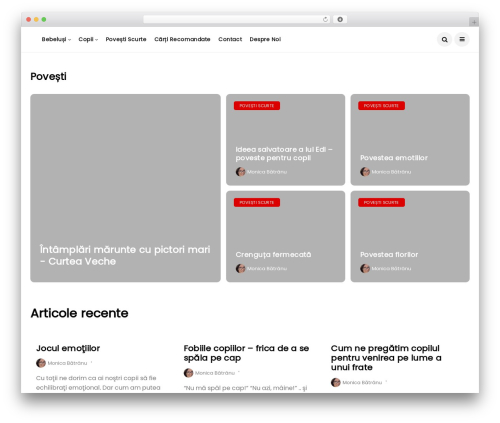Expand the Bebeluși dropdown menu

pos(56,39)
